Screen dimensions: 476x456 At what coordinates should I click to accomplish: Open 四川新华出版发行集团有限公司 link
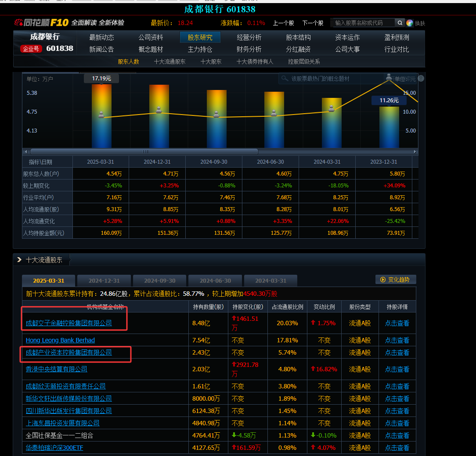point(69,411)
